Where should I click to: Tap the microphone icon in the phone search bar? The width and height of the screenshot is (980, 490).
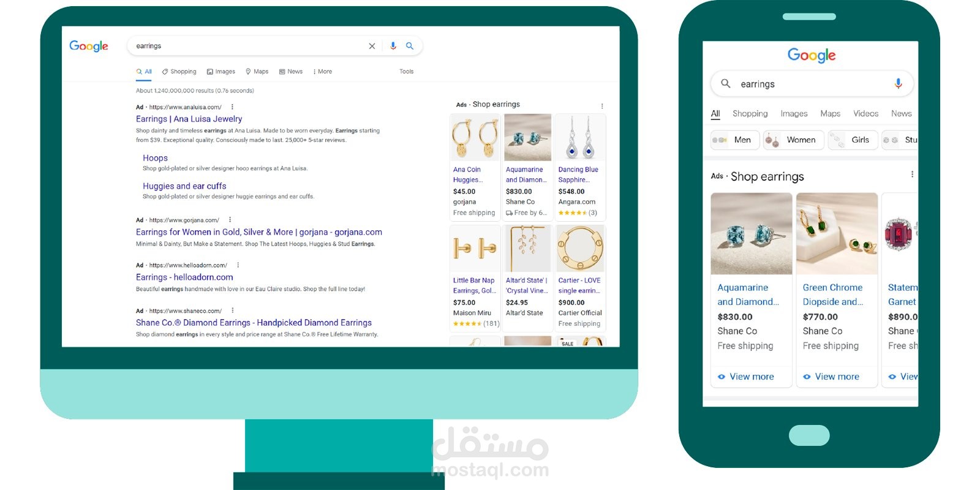(898, 83)
